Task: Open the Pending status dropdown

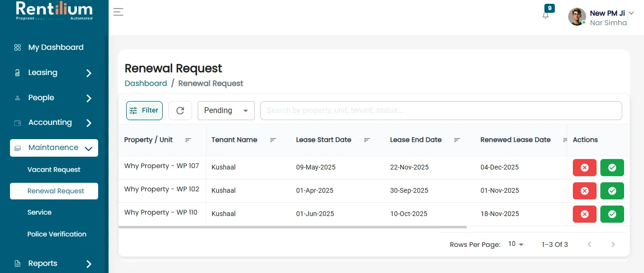Action: click(x=226, y=111)
